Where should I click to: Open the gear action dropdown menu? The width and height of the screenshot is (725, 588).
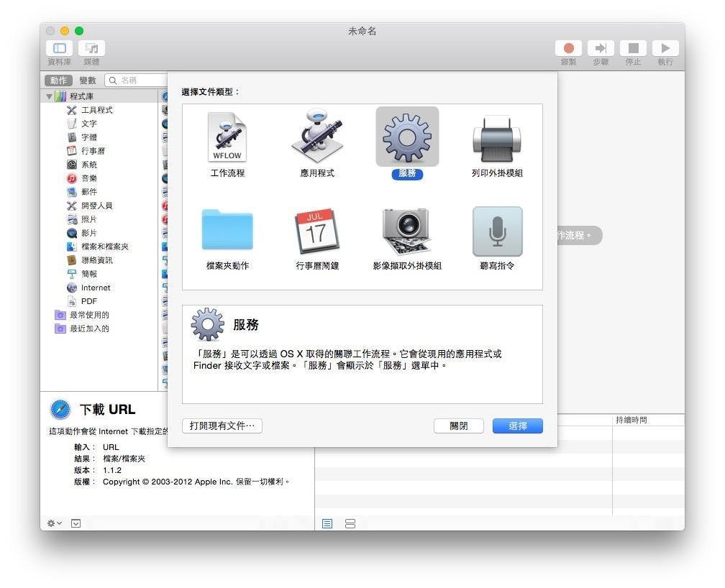55,523
